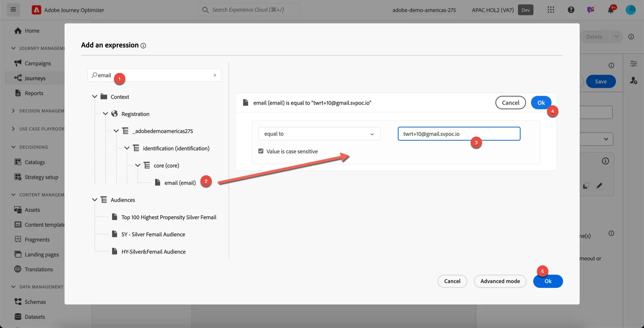Click Cancel in the condition row
This screenshot has width=644, height=328.
tap(510, 103)
